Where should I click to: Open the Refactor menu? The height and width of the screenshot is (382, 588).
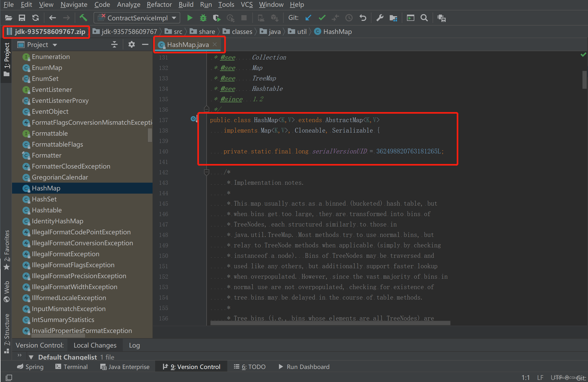[159, 4]
